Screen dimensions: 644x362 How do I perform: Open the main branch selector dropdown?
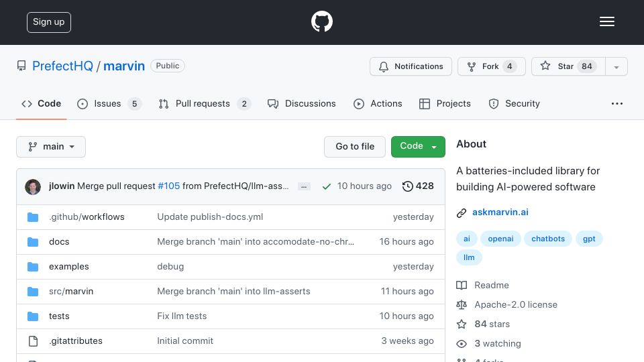[51, 147]
